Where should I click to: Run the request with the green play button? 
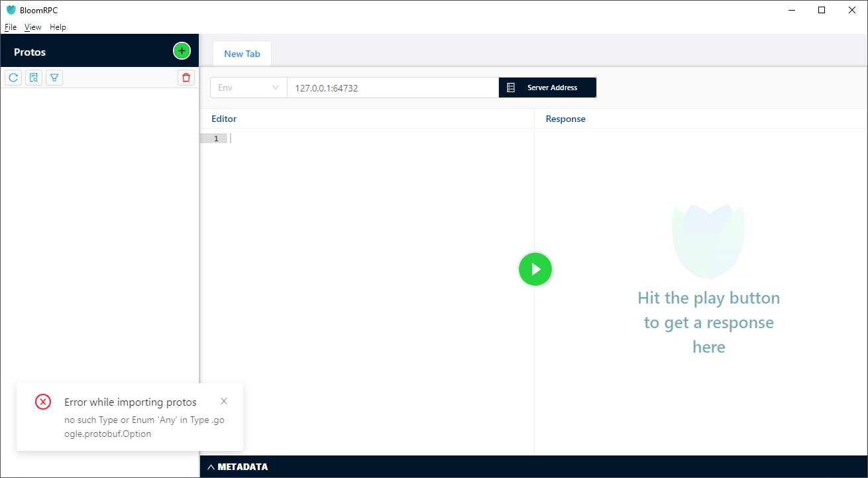click(535, 269)
